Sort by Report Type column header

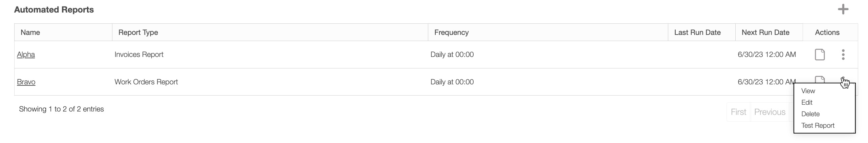coord(138,33)
